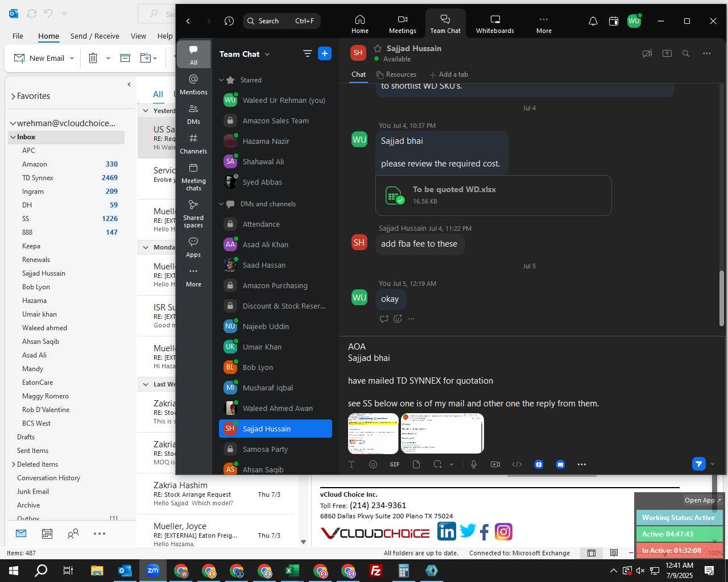This screenshot has height=582, width=728.
Task: Click Zoom search box
Action: coord(282,21)
